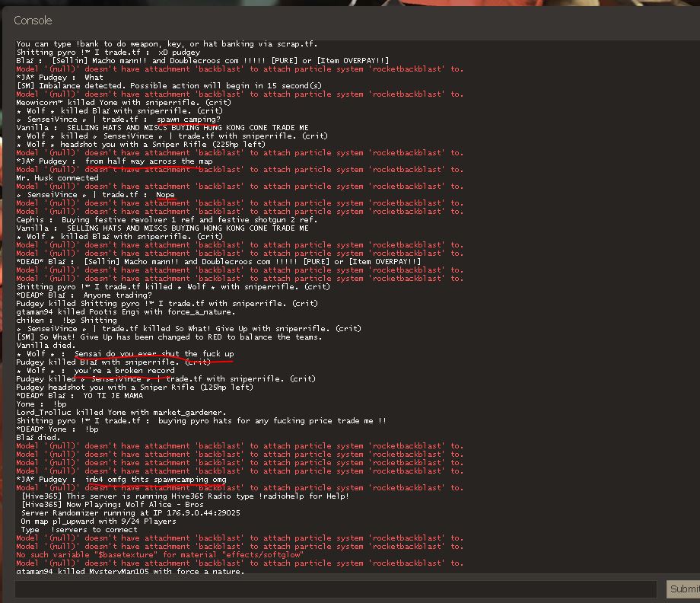Click the Cephis 'Buying festive revolver' chat message

pos(167,220)
